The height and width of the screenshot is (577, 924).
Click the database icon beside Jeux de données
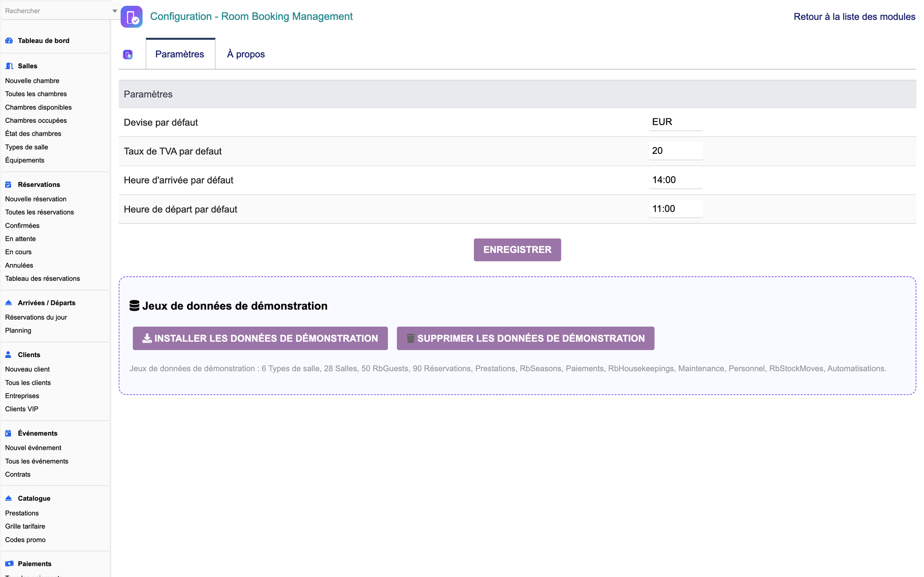pyautogui.click(x=134, y=306)
